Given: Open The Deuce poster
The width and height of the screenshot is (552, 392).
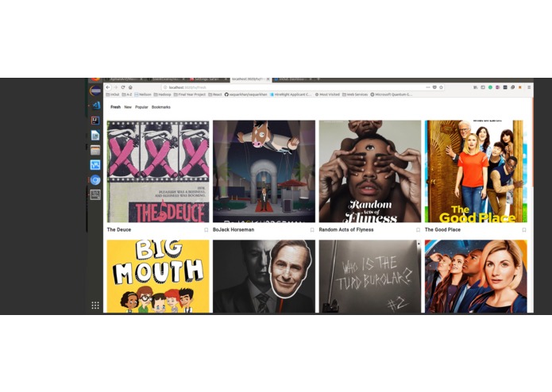Looking at the screenshot, I should 158,171.
